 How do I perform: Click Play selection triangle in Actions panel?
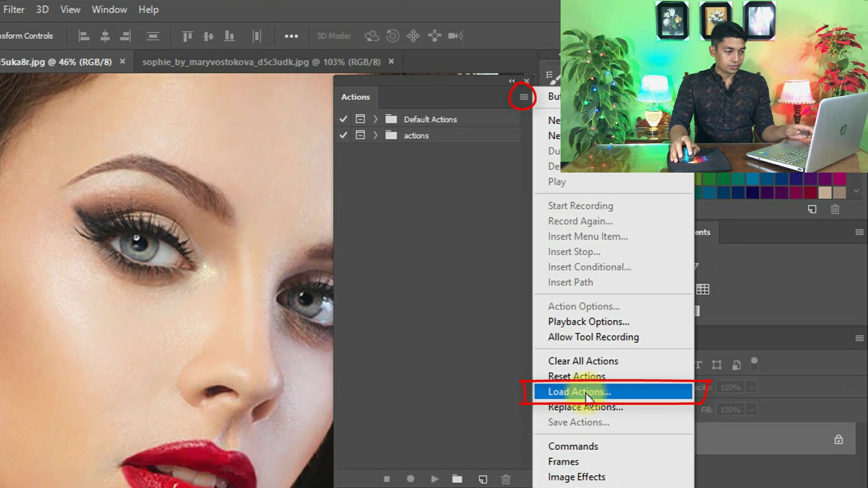coord(434,479)
